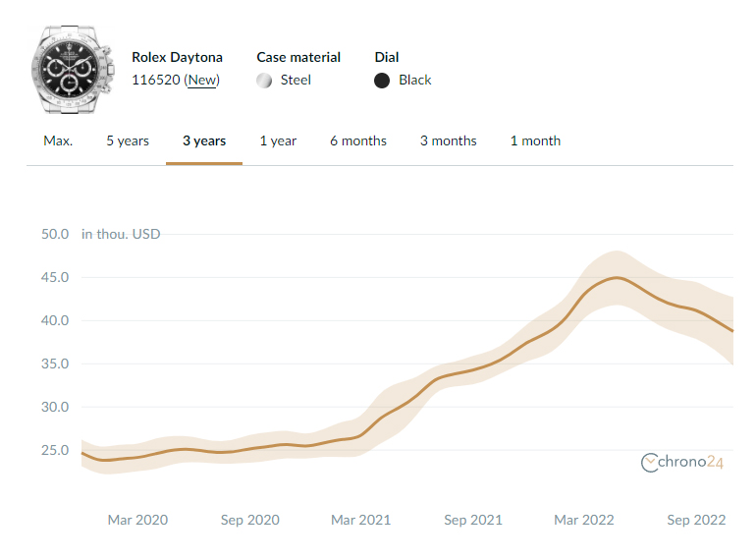This screenshot has height=560, width=756.
Task: Select the 3 years tab
Action: click(204, 140)
